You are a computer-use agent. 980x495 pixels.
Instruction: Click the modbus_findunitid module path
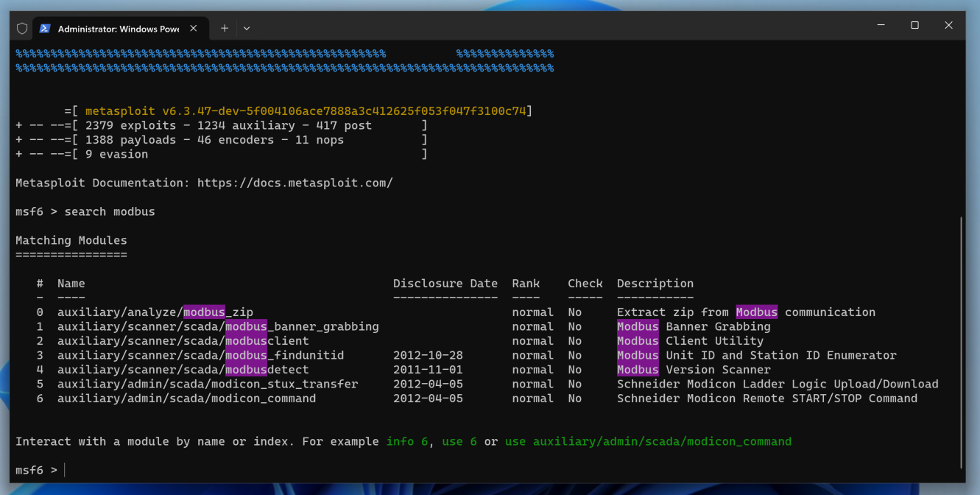click(x=200, y=355)
